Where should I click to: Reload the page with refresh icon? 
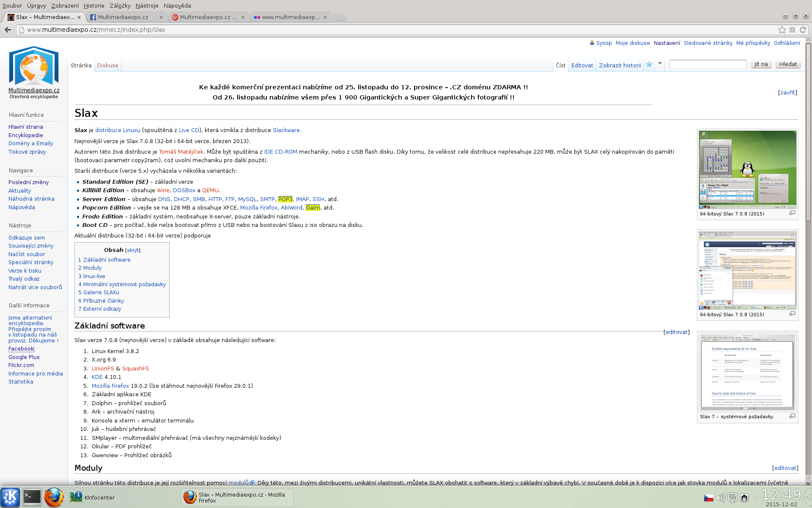(803, 30)
